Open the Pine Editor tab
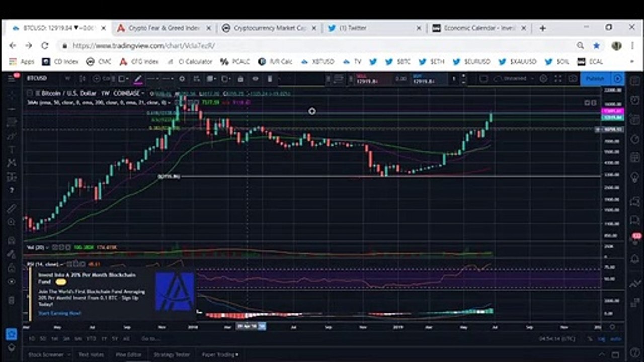Image resolution: width=644 pixels, height=362 pixels. (x=128, y=354)
